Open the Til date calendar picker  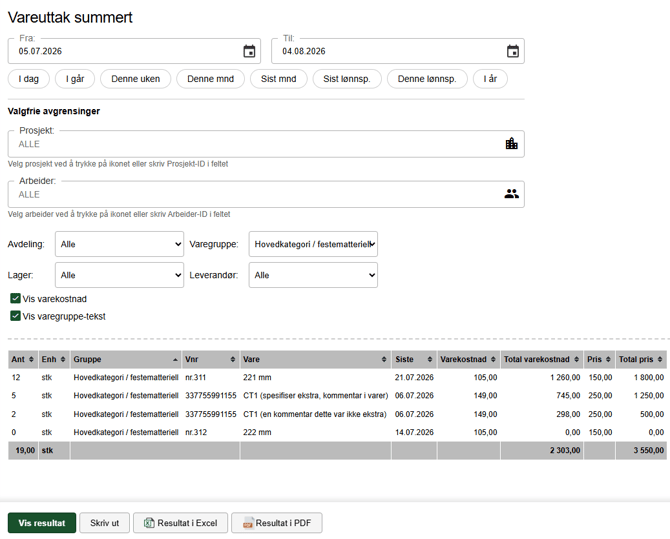tap(513, 51)
